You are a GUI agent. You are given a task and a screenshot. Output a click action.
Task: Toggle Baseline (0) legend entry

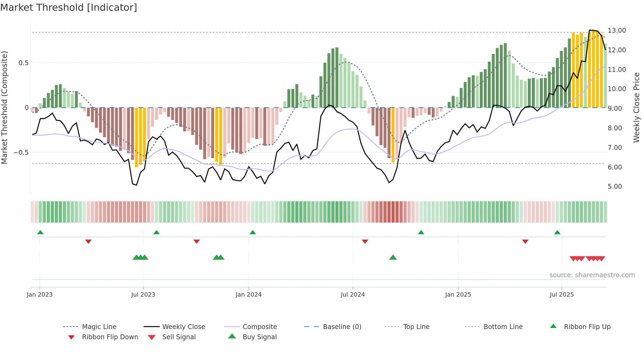tap(333, 327)
